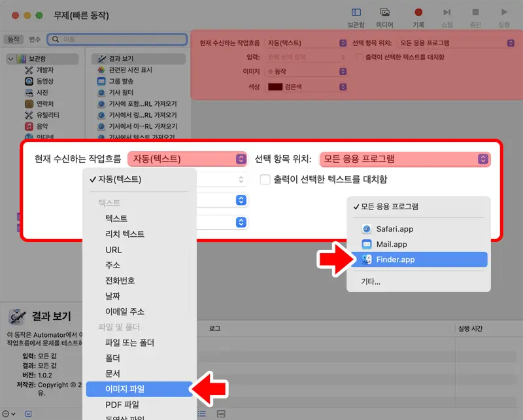523x420 pixels.
Task: Switch to the 변수 tab
Action: pyautogui.click(x=35, y=39)
